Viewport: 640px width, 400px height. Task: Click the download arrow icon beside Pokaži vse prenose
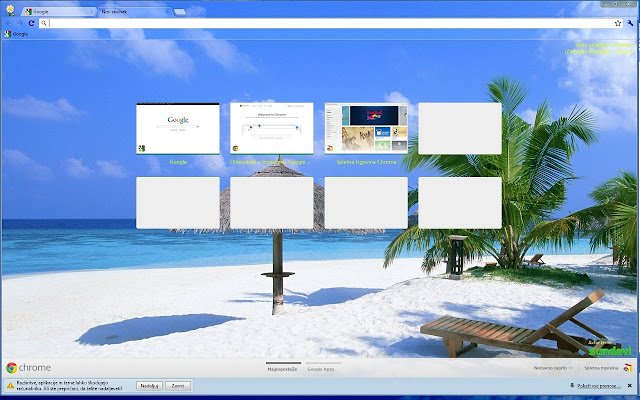572,386
